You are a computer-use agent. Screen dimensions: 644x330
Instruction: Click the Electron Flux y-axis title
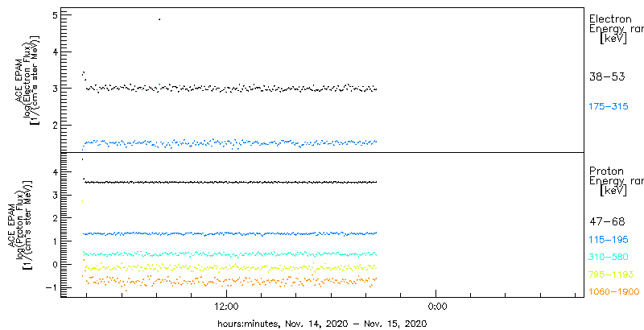[x=27, y=79]
